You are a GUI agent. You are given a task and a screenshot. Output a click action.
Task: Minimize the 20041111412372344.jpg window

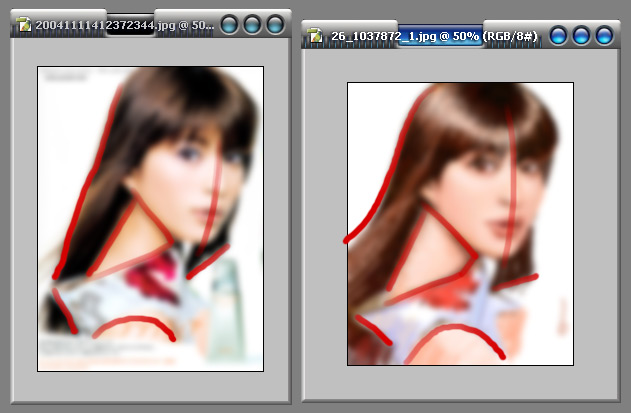[230, 25]
